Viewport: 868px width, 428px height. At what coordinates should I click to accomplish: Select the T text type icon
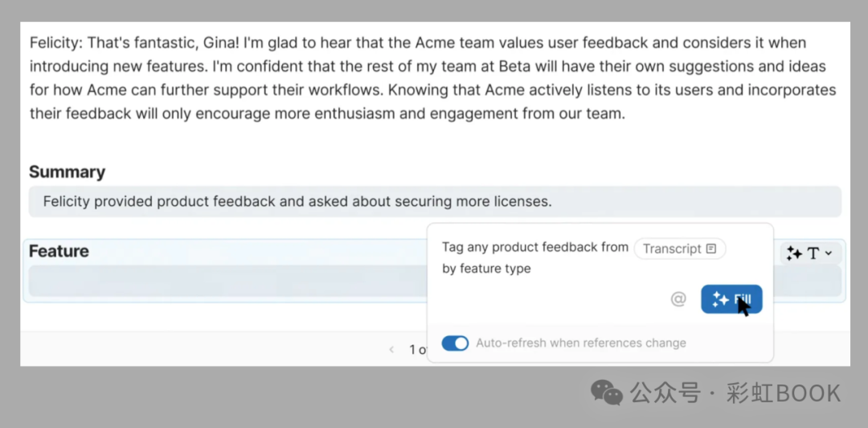813,253
